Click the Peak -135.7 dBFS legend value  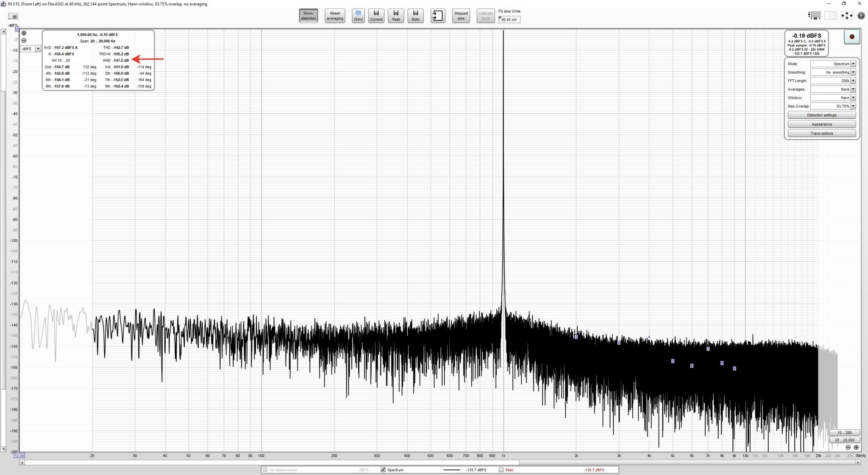(593, 470)
